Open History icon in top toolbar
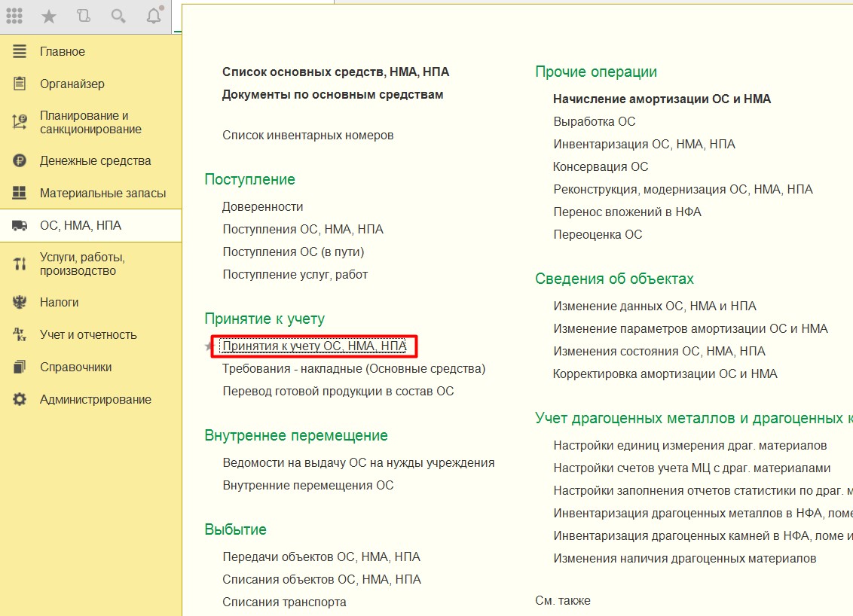This screenshot has width=853, height=616. [x=84, y=16]
